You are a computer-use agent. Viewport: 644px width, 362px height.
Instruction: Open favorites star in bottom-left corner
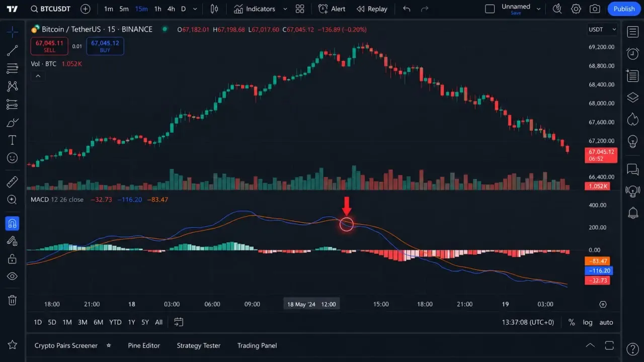click(x=13, y=345)
